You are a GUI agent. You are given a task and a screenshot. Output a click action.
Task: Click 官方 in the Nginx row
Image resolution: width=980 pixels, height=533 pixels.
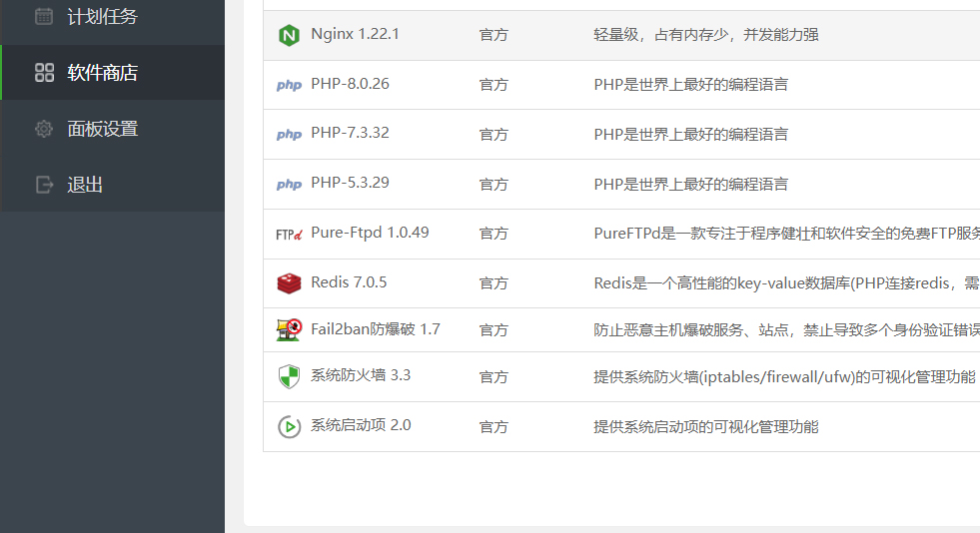pyautogui.click(x=493, y=35)
